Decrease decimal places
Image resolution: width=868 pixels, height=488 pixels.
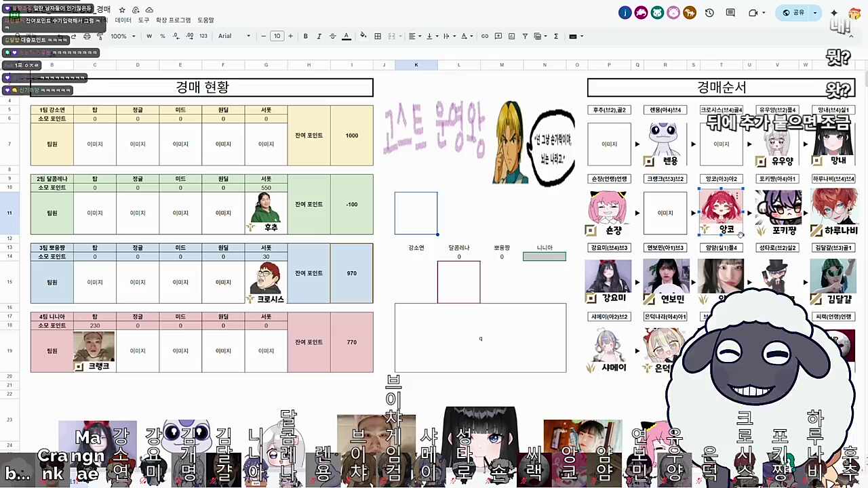tap(176, 36)
